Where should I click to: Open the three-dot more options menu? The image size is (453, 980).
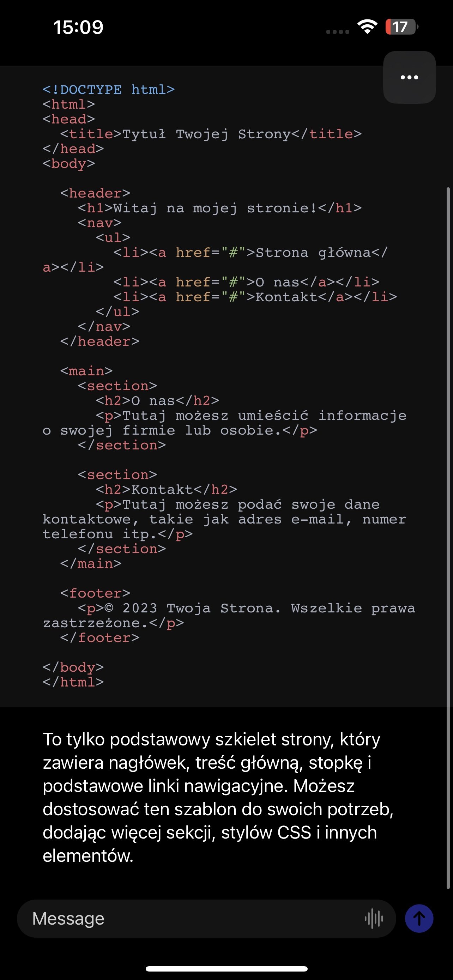[x=409, y=77]
